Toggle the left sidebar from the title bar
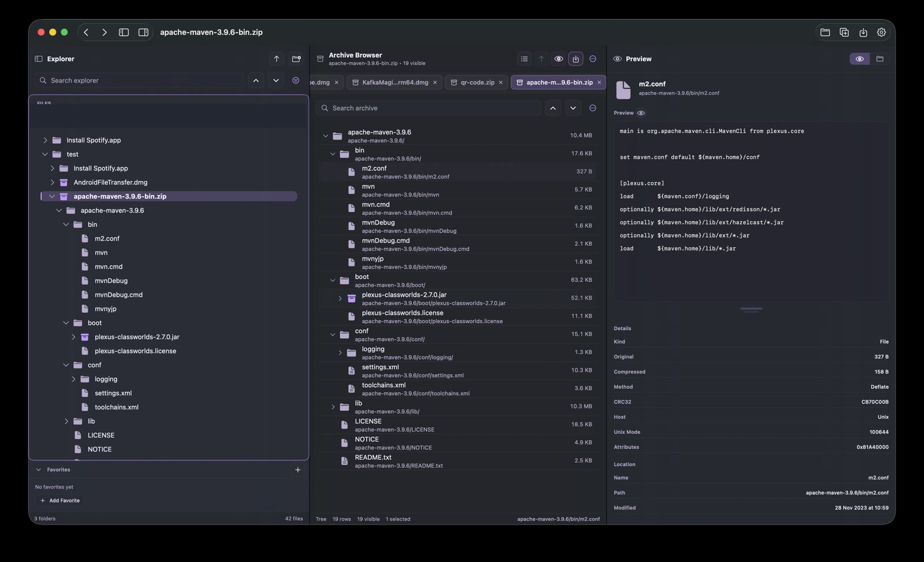The height and width of the screenshot is (562, 924). tap(124, 32)
